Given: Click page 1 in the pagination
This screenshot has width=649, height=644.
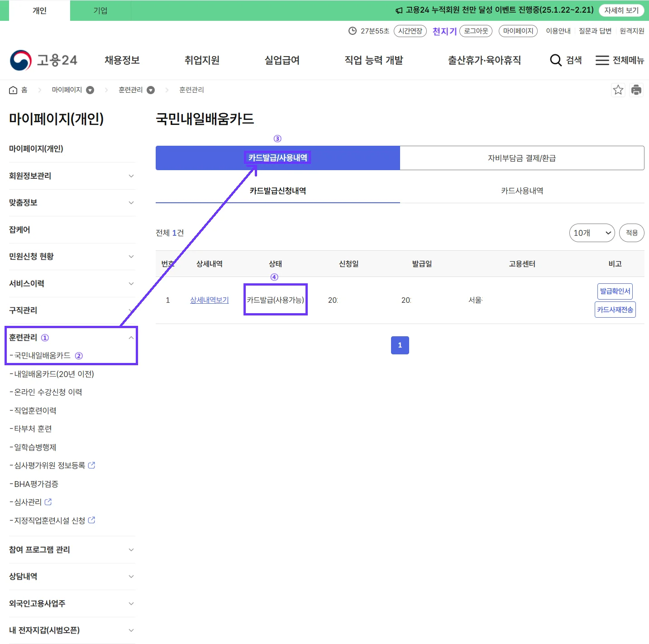Looking at the screenshot, I should (x=400, y=345).
